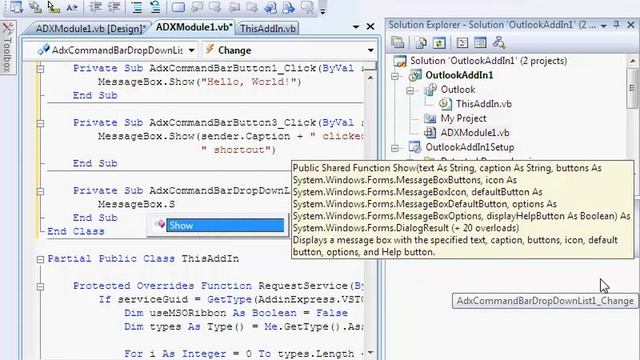This screenshot has width=640, height=360.
Task: Click the Solution Explorer Properties icon
Action: point(398,42)
